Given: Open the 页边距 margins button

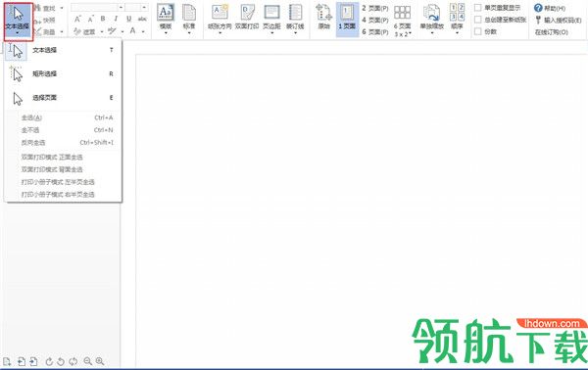Looking at the screenshot, I should tap(271, 20).
